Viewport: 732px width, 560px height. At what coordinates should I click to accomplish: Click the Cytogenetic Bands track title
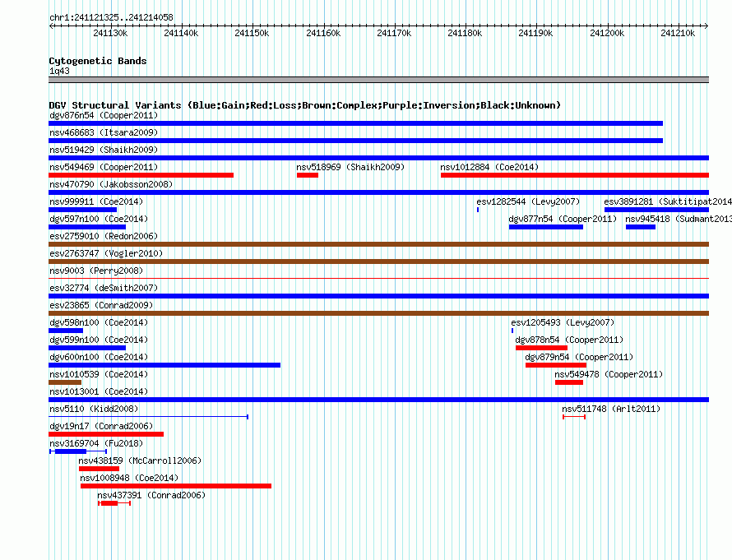[98, 61]
